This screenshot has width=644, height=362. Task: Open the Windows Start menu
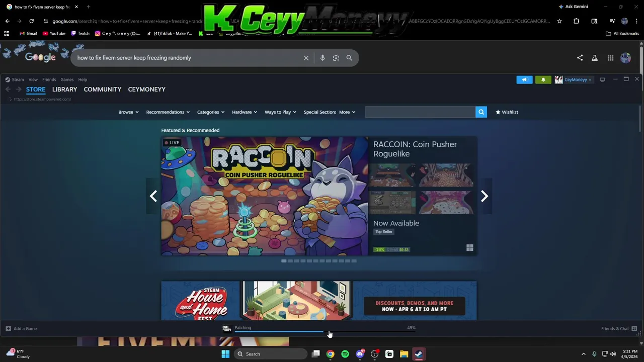225,354
